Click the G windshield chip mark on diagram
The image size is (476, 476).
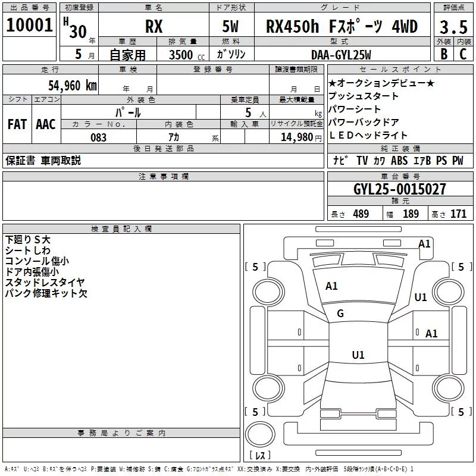click(340, 314)
